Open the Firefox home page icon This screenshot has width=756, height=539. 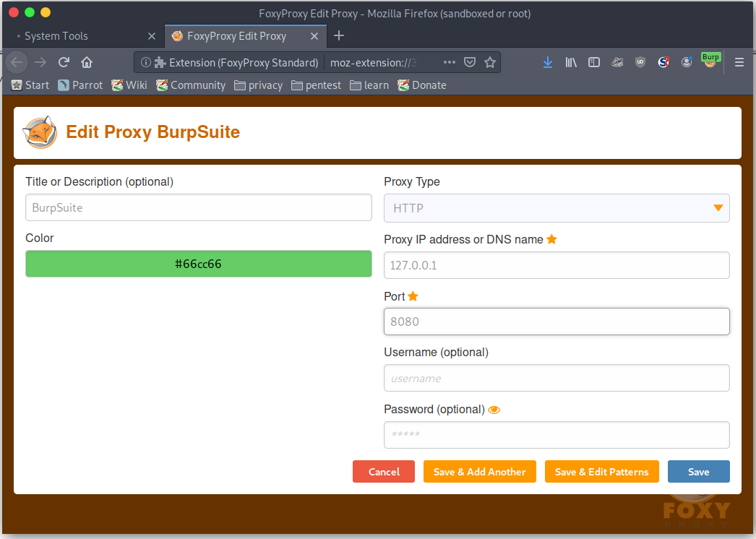87,62
